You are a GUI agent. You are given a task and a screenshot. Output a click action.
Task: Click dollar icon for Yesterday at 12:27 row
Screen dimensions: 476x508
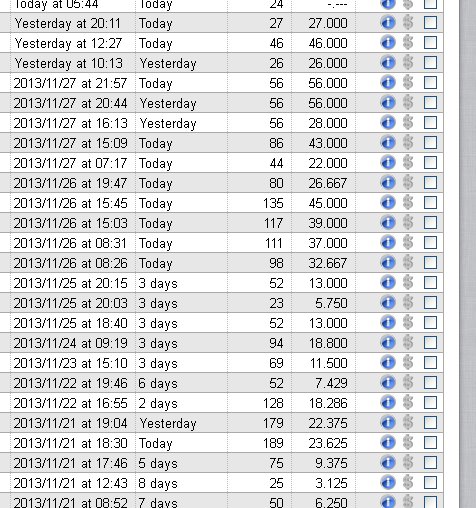point(408,42)
